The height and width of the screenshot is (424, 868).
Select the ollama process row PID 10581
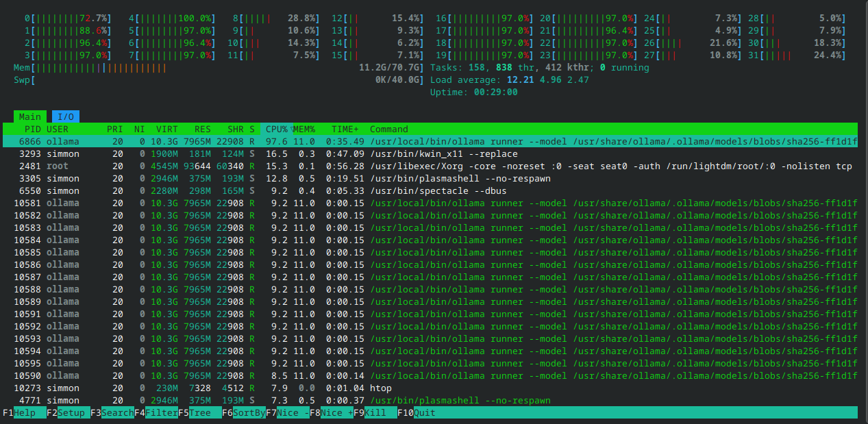[x=430, y=203]
